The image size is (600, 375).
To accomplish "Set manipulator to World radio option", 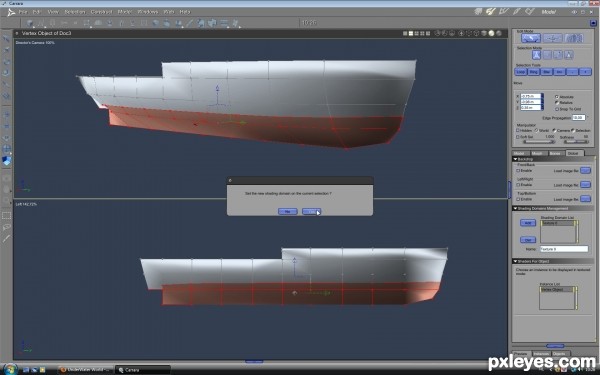I will coord(536,130).
